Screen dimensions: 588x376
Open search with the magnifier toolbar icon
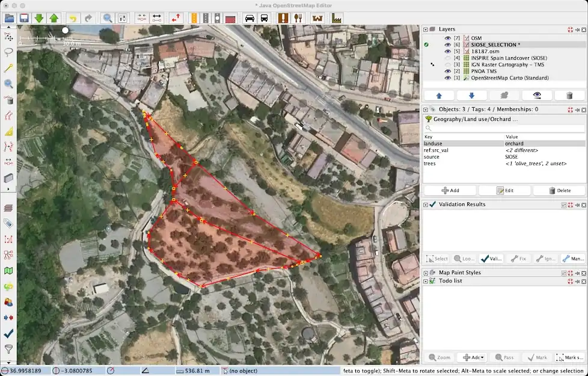tap(107, 18)
